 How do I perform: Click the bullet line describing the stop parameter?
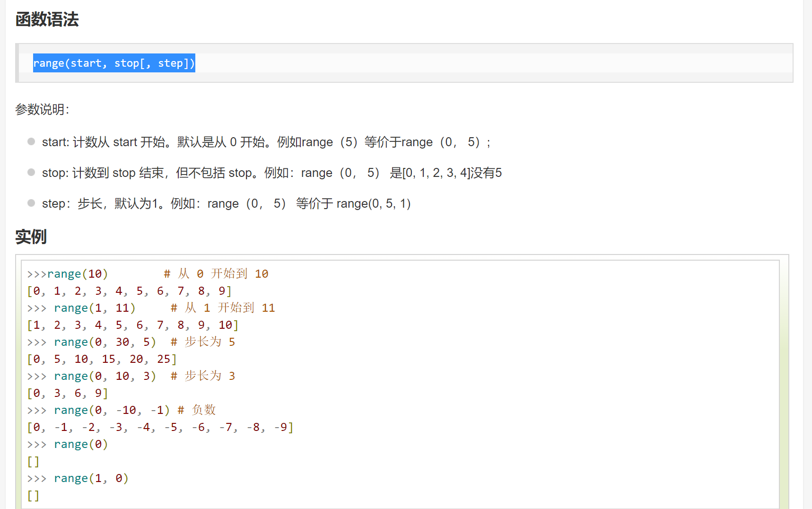272,173
